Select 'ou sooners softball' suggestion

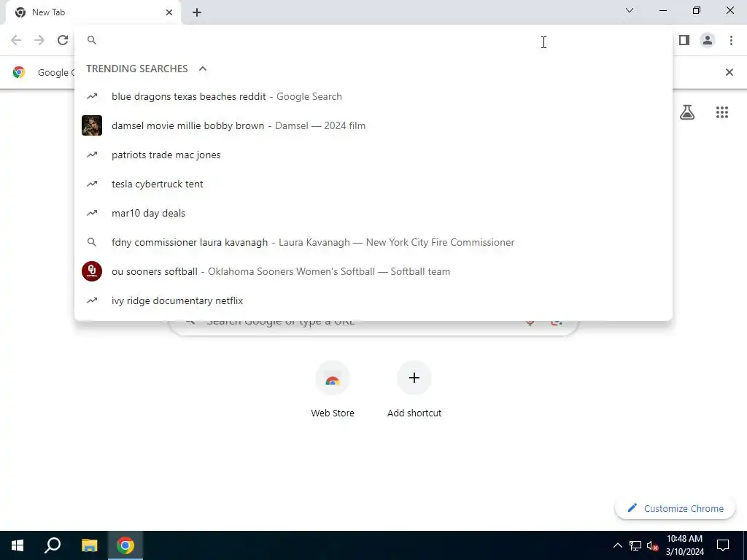373,271
